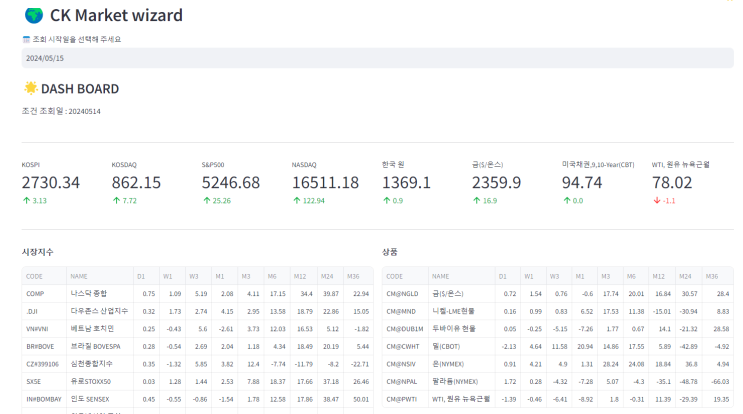
Task: Select the BR#BOVE code cell
Action: [x=44, y=346]
